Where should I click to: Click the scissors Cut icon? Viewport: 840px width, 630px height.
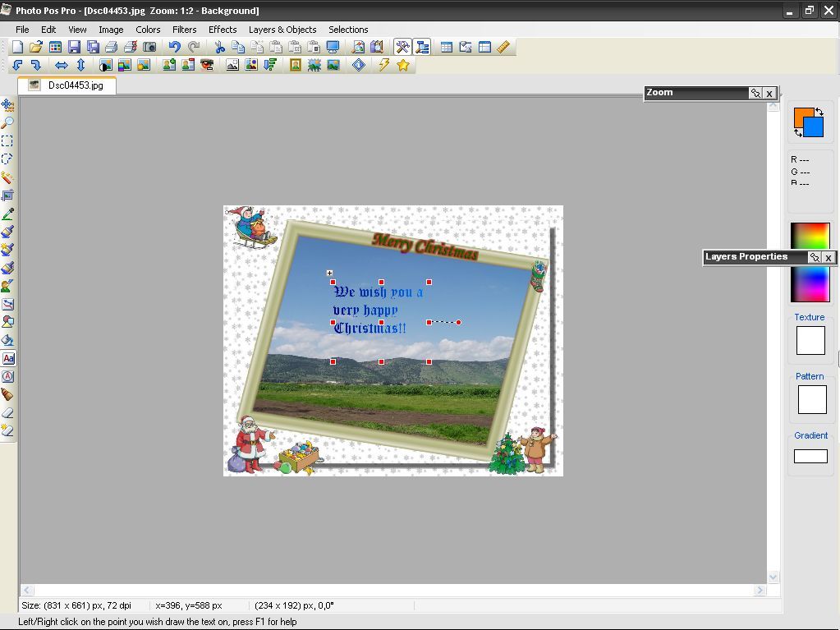point(219,47)
